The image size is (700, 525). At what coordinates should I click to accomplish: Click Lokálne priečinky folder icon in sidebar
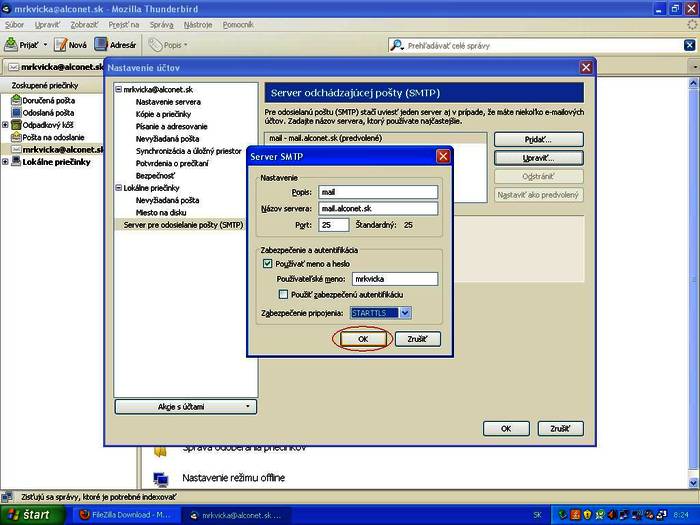16,162
